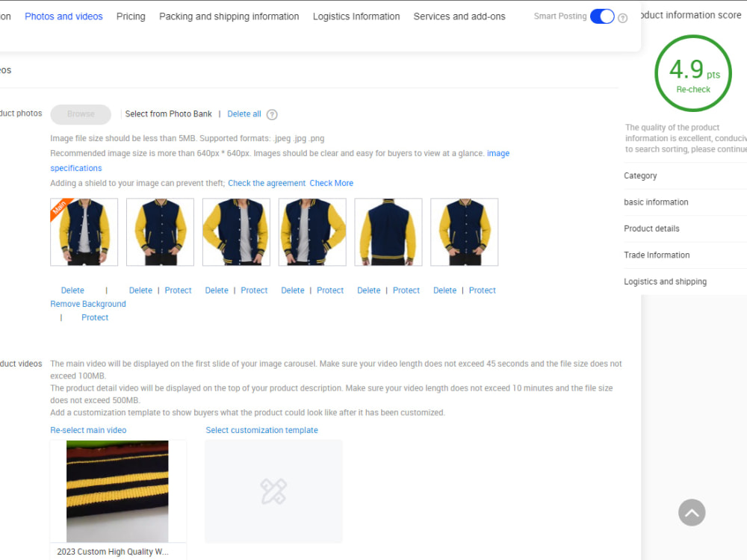Click Remove Background for the main photo
This screenshot has height=560, width=747.
pos(88,304)
